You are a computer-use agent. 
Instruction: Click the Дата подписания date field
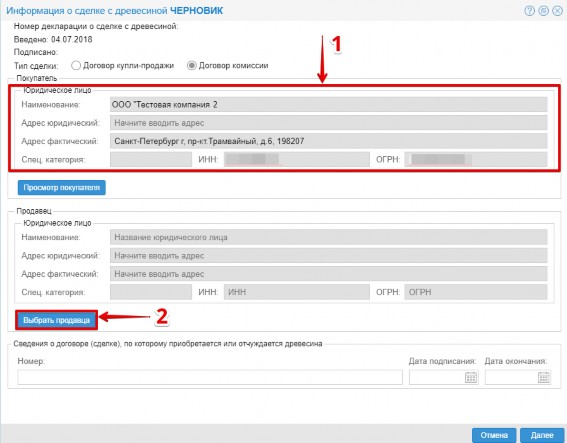[444, 377]
